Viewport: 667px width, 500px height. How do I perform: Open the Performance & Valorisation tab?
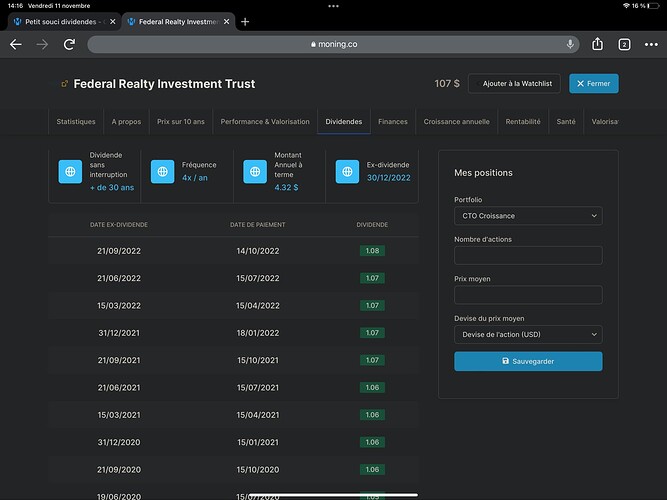coord(265,122)
